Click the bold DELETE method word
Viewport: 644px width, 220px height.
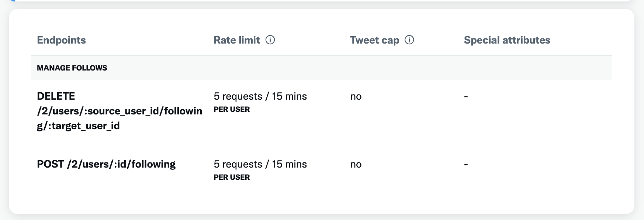pos(56,96)
